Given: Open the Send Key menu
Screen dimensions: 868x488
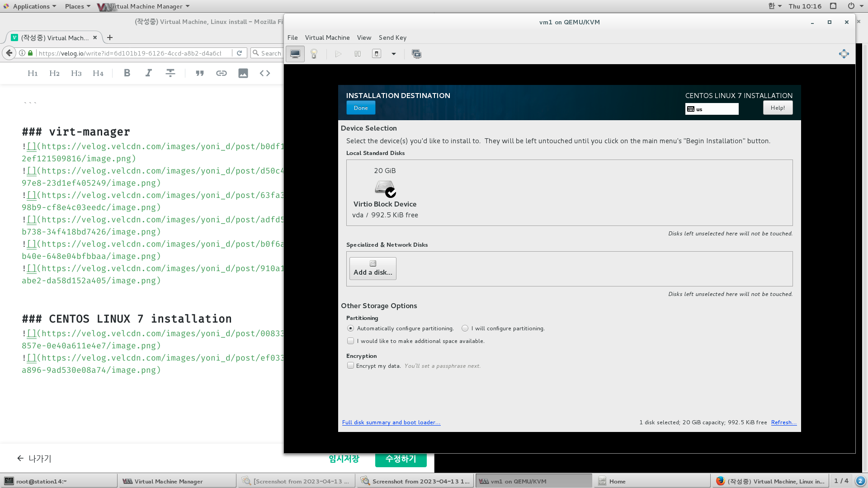Looking at the screenshot, I should (392, 38).
